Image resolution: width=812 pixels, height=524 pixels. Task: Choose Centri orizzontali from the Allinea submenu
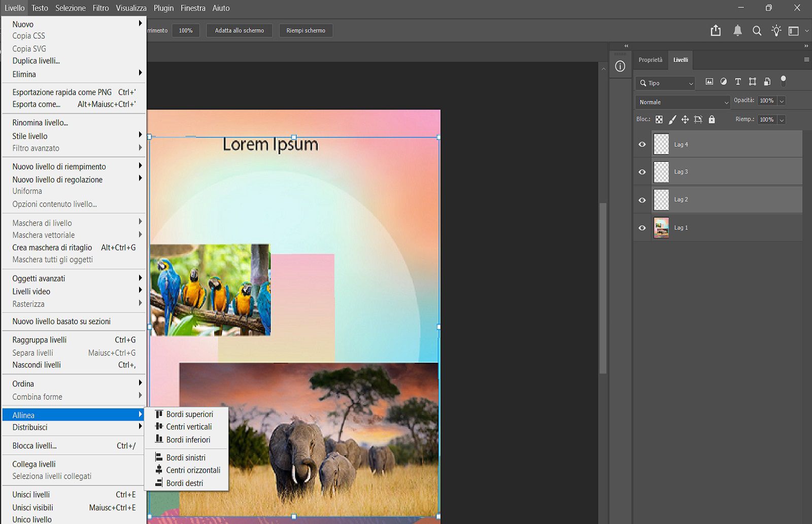tap(193, 470)
